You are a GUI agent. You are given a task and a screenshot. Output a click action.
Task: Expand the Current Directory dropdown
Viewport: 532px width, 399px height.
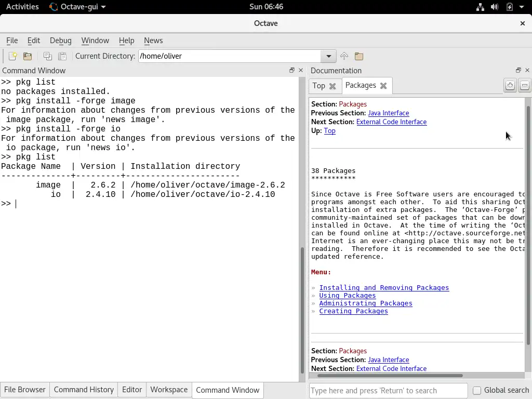click(328, 56)
